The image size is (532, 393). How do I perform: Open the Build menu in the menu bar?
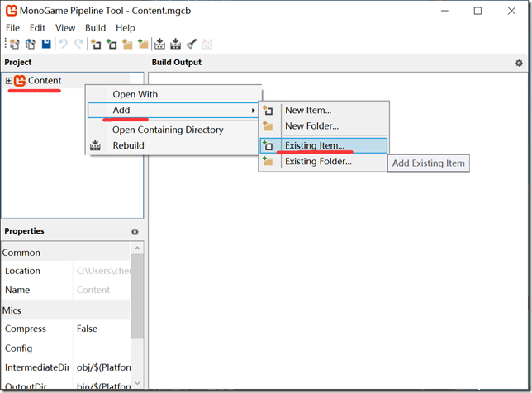[x=95, y=27]
